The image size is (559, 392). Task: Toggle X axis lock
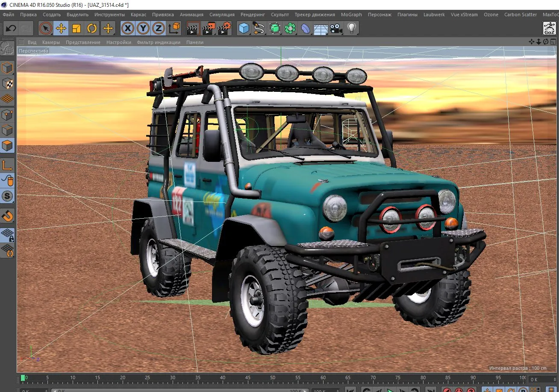point(127,29)
